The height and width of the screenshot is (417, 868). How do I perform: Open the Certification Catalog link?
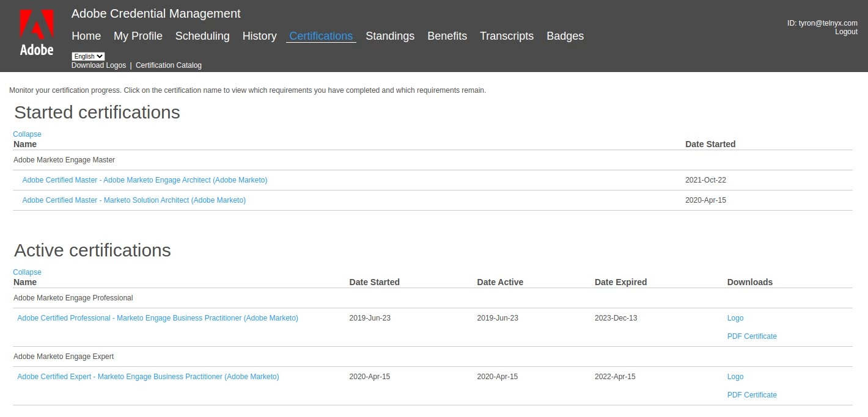pos(169,65)
